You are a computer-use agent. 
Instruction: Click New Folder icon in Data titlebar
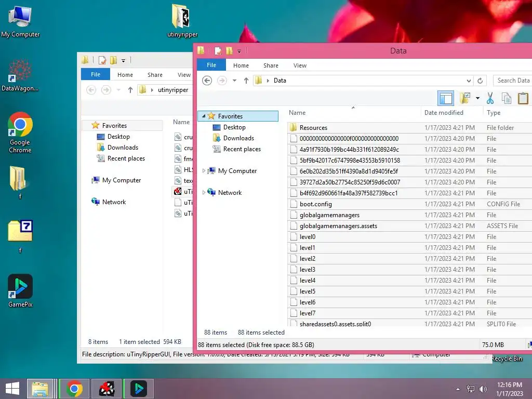coord(229,51)
